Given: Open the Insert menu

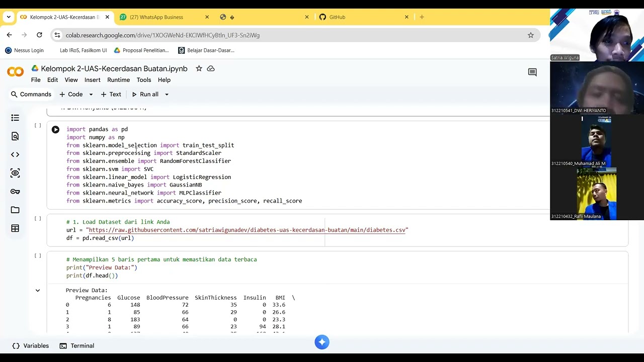Looking at the screenshot, I should pos(93,80).
